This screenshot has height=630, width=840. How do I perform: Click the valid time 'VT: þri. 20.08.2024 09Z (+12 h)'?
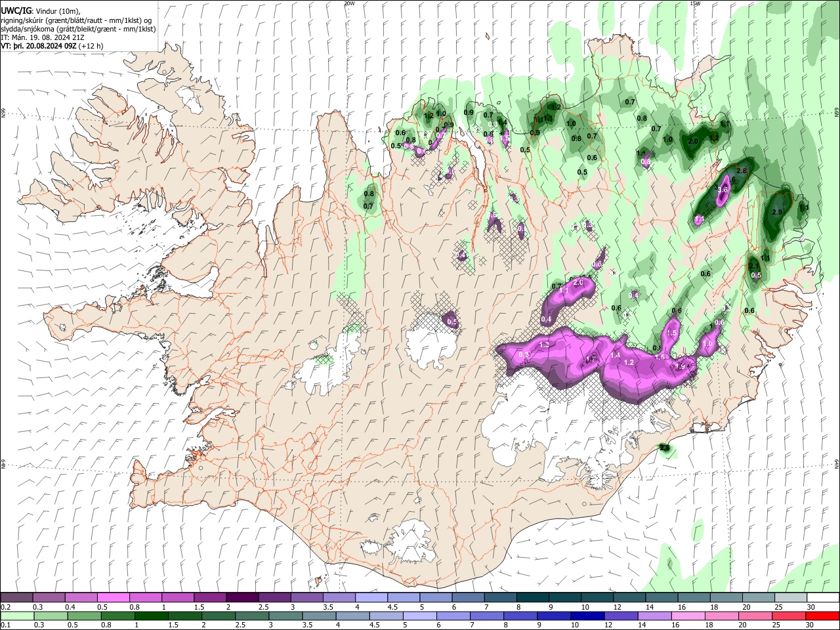[52, 47]
